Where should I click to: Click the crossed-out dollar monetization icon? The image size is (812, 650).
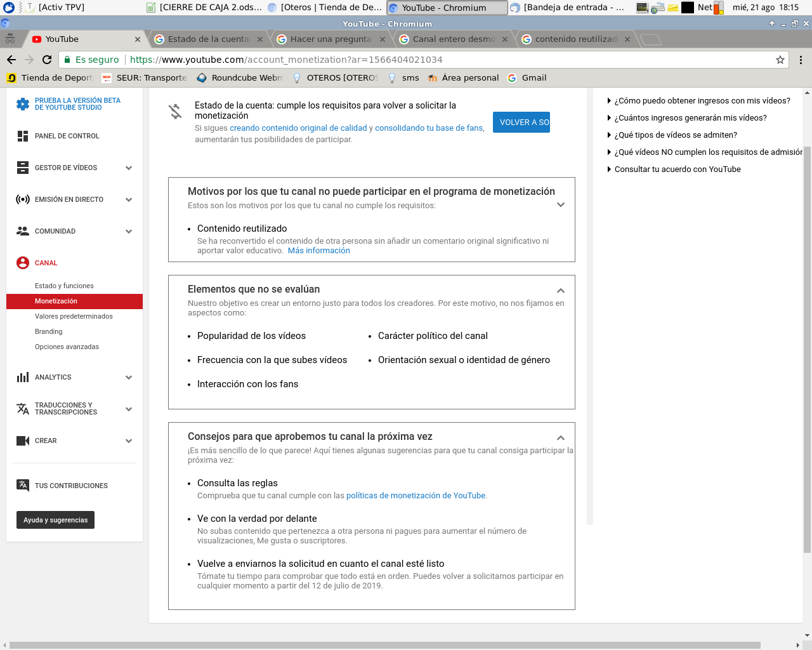click(175, 111)
